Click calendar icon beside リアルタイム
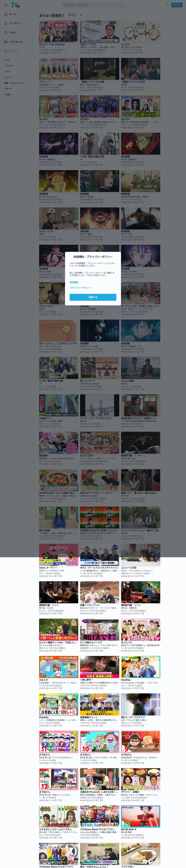Viewport: 186px width, 868px height. click(6, 42)
